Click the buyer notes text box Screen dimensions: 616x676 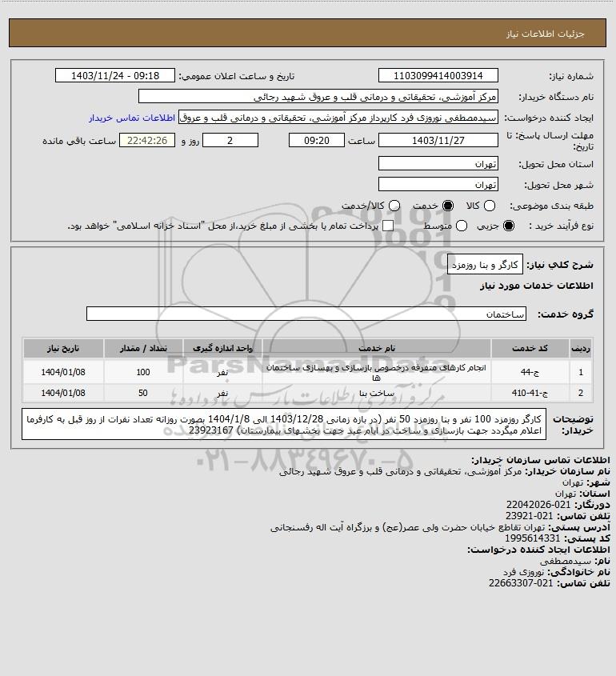tap(284, 425)
